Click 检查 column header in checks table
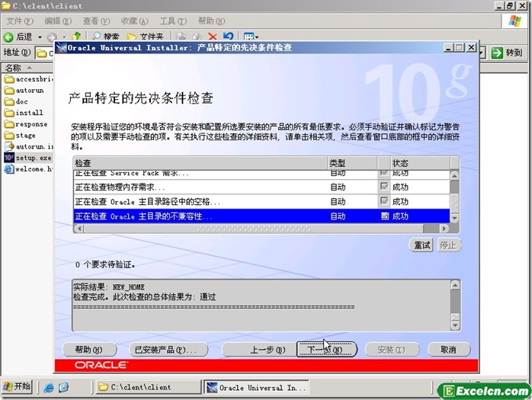Viewport: 532px width, 400px height. (x=200, y=163)
